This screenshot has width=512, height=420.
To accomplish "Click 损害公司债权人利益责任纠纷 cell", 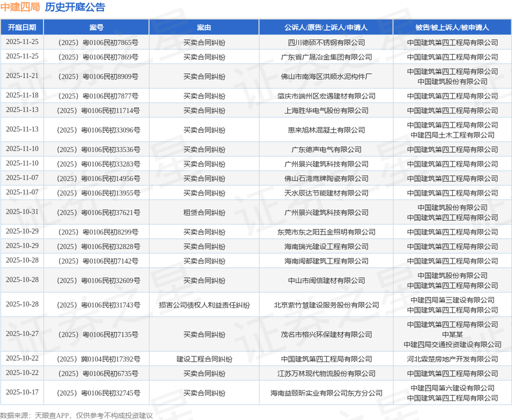I will pos(204,305).
